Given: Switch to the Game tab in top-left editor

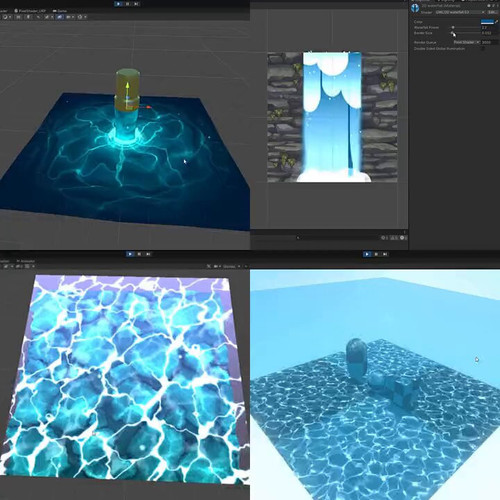Looking at the screenshot, I should coord(60,11).
